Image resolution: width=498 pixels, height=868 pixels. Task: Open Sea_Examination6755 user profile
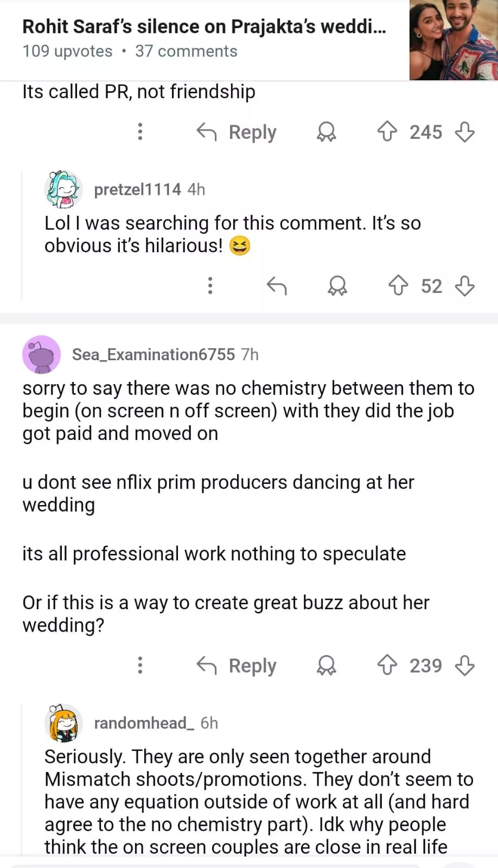pyautogui.click(x=153, y=354)
